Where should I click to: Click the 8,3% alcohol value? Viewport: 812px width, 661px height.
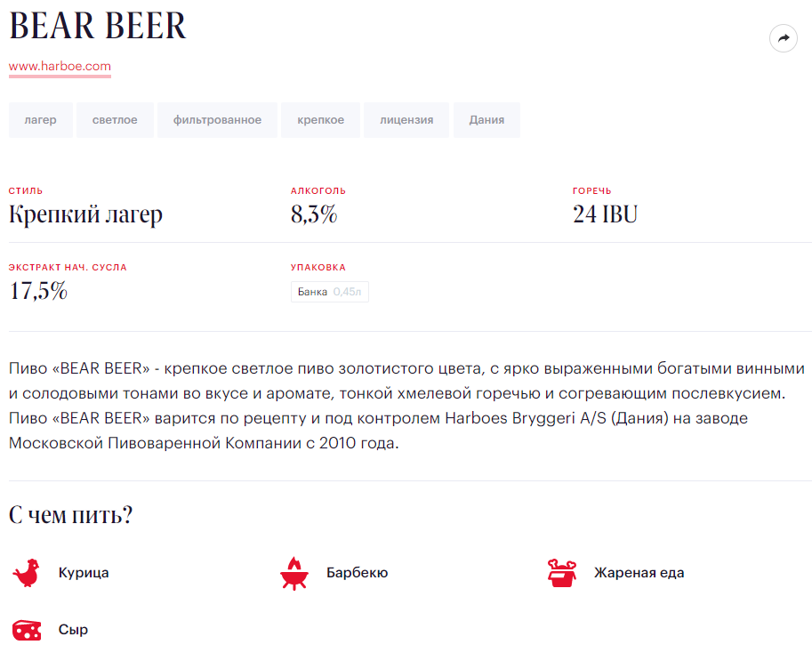pos(314,214)
